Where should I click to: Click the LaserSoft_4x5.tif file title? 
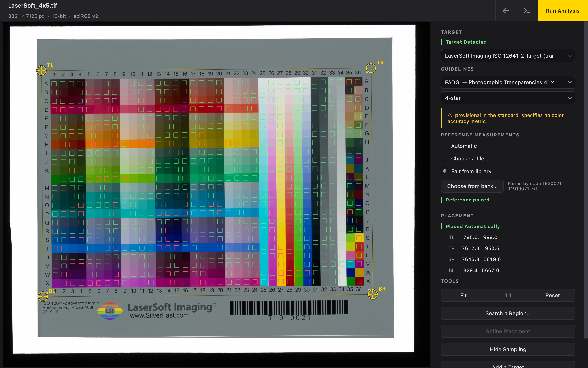32,6
